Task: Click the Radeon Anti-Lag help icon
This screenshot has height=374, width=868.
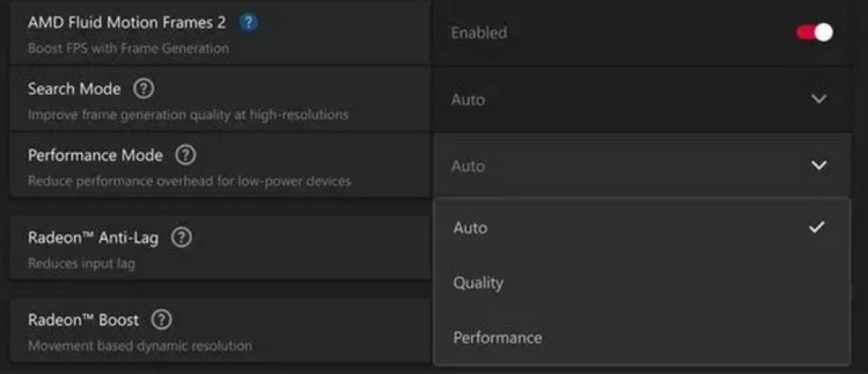Action: click(x=182, y=238)
